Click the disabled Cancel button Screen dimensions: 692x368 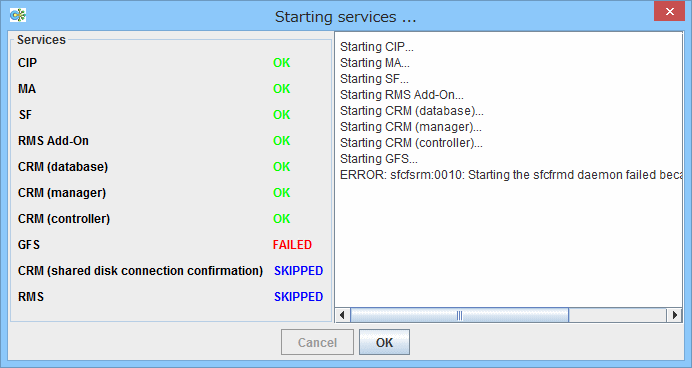click(x=317, y=342)
